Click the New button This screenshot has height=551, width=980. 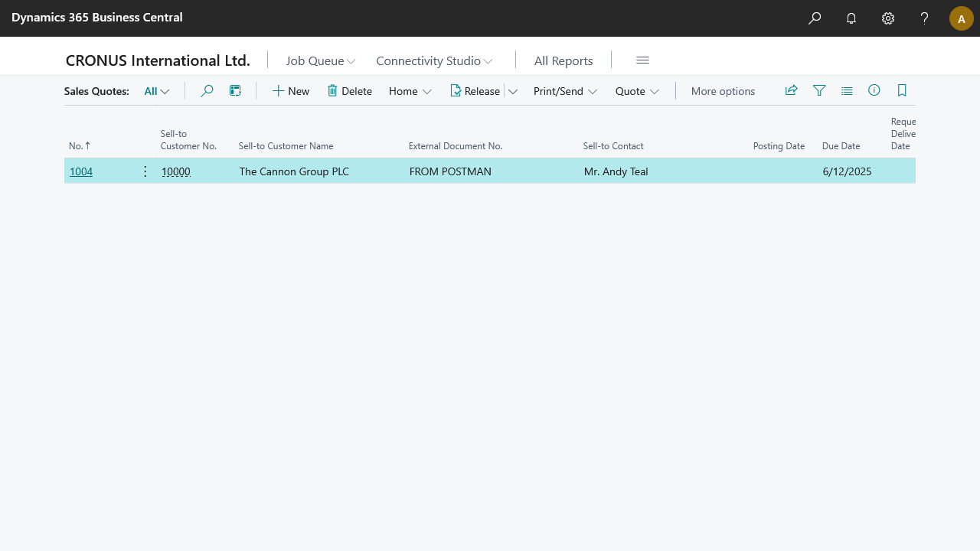[291, 91]
